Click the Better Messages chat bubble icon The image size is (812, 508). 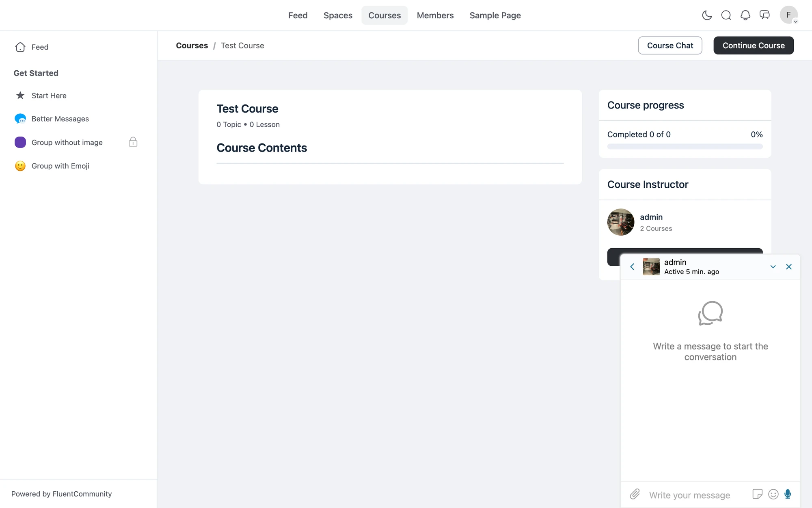click(x=20, y=119)
